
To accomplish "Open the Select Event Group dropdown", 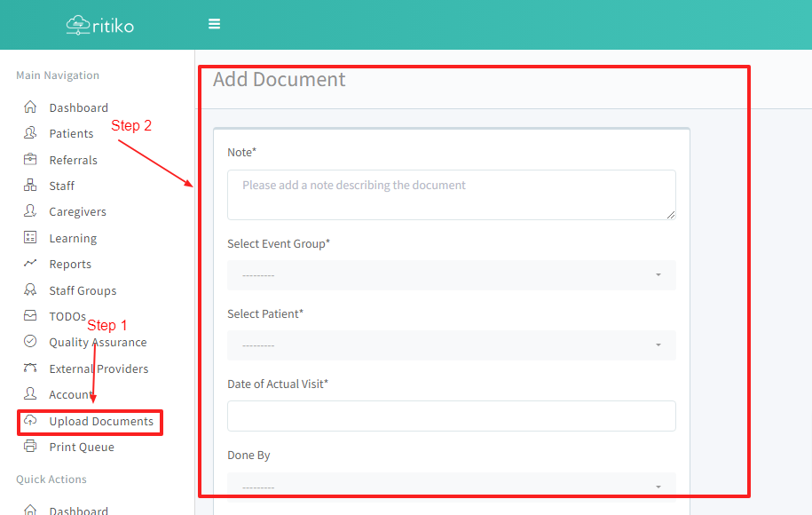I will click(451, 275).
